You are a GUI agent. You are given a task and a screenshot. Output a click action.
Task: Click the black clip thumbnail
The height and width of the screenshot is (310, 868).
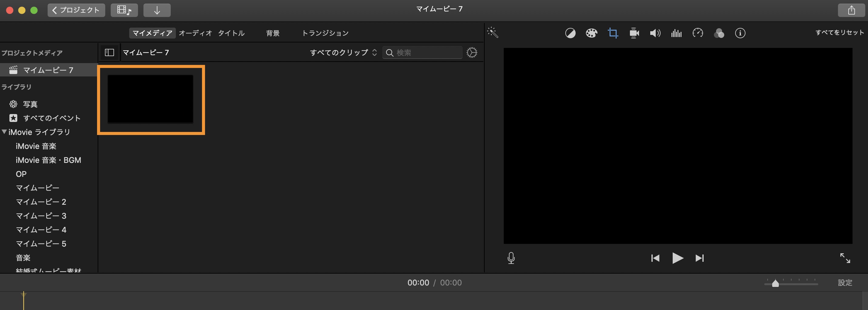(151, 99)
